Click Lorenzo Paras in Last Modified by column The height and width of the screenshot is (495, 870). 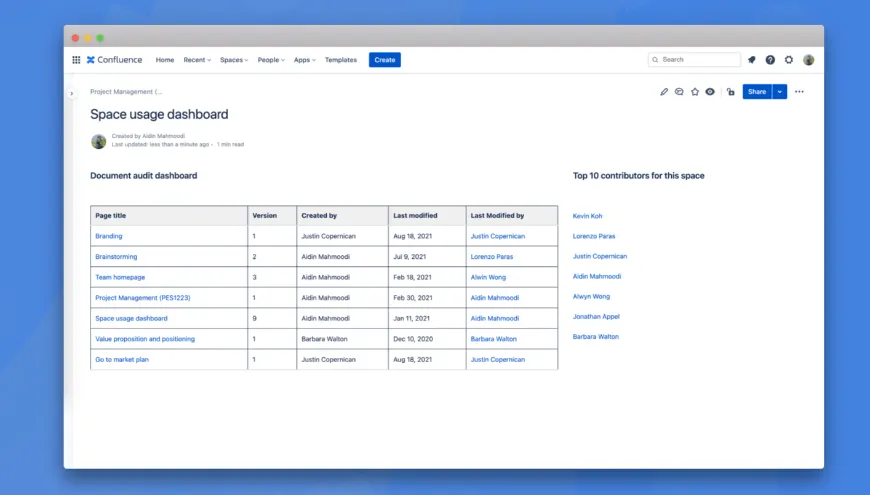(492, 257)
